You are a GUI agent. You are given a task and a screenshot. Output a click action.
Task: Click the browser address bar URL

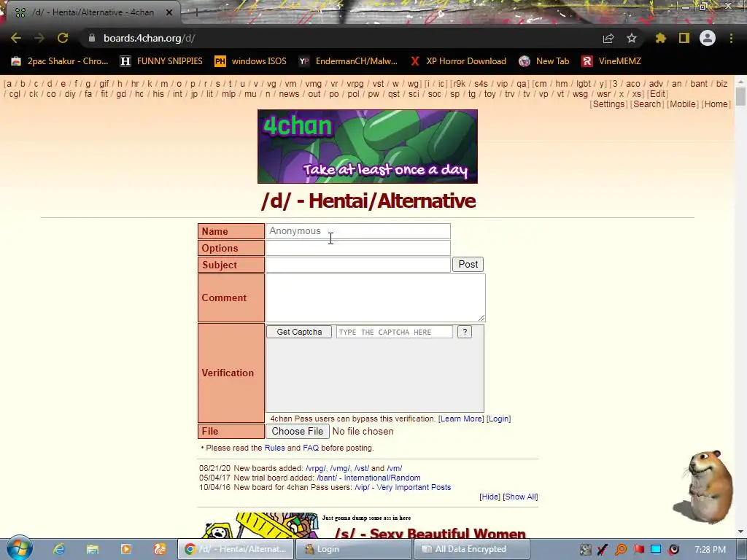click(x=149, y=38)
